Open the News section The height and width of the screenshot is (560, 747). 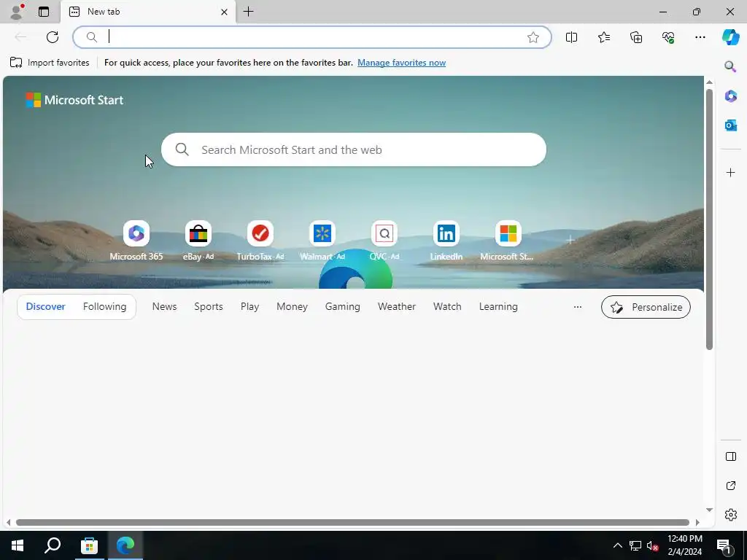click(164, 306)
